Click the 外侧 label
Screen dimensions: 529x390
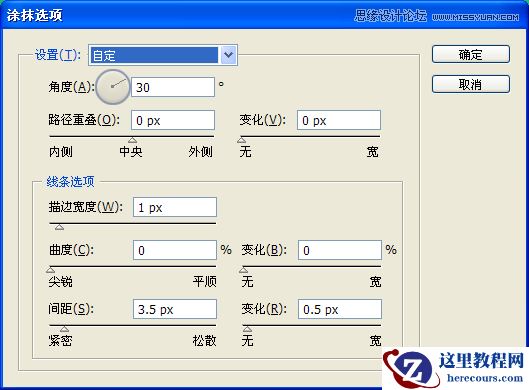[x=201, y=152]
